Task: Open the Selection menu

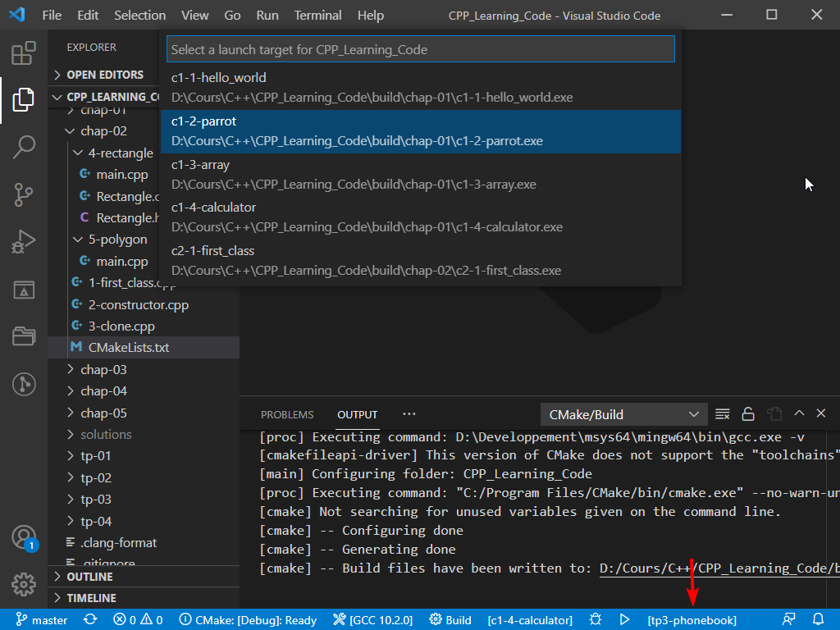Action: click(x=139, y=15)
